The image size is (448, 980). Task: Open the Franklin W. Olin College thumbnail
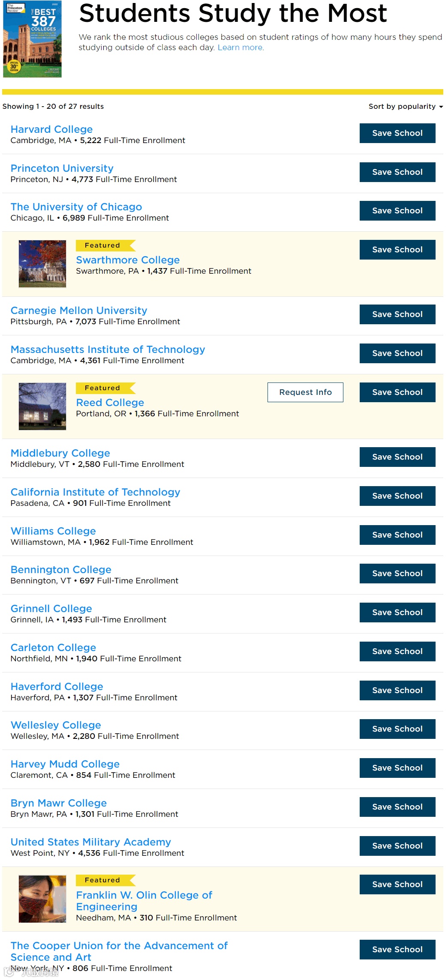pyautogui.click(x=42, y=899)
